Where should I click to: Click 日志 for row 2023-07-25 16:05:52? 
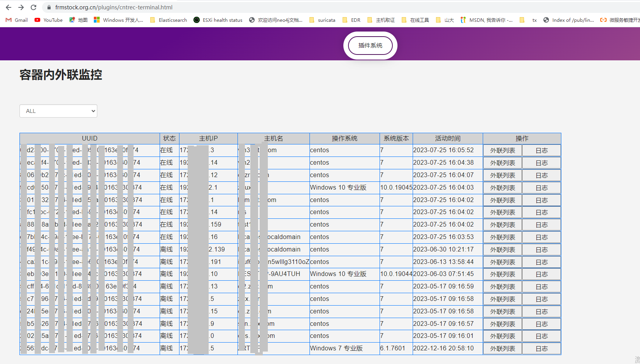542,151
